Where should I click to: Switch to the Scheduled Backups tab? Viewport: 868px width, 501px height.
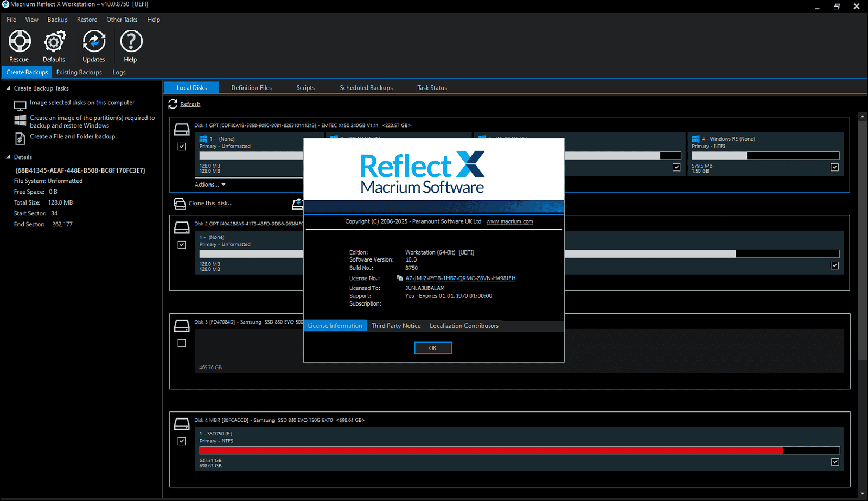click(x=366, y=87)
